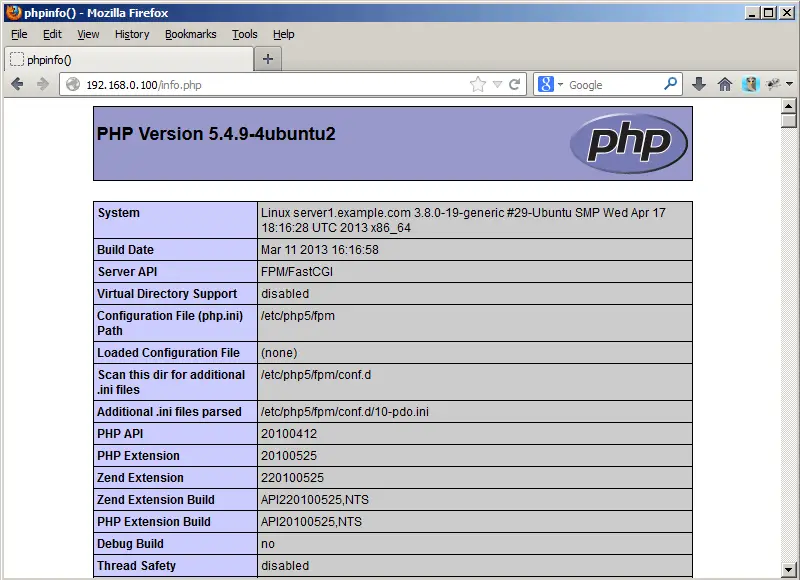
Task: Click the PHP API value 20100412
Action: tap(289, 434)
